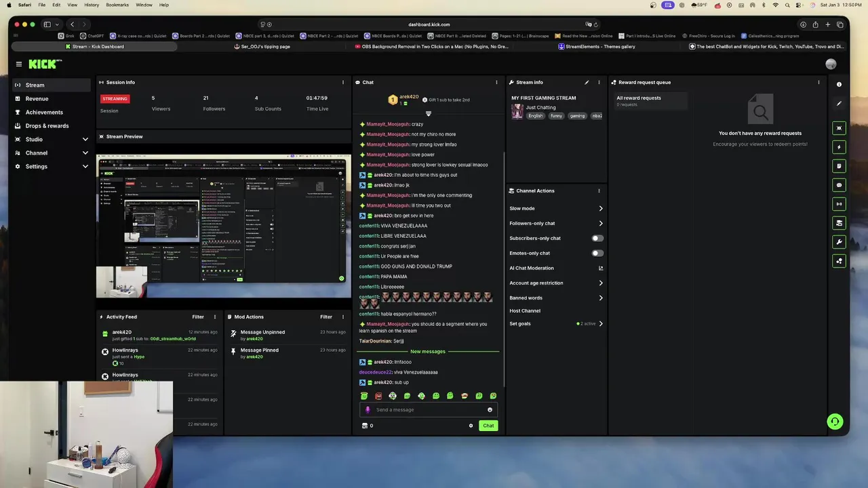This screenshot has width=868, height=488.
Task: Open the Safari History menu
Action: [92, 5]
